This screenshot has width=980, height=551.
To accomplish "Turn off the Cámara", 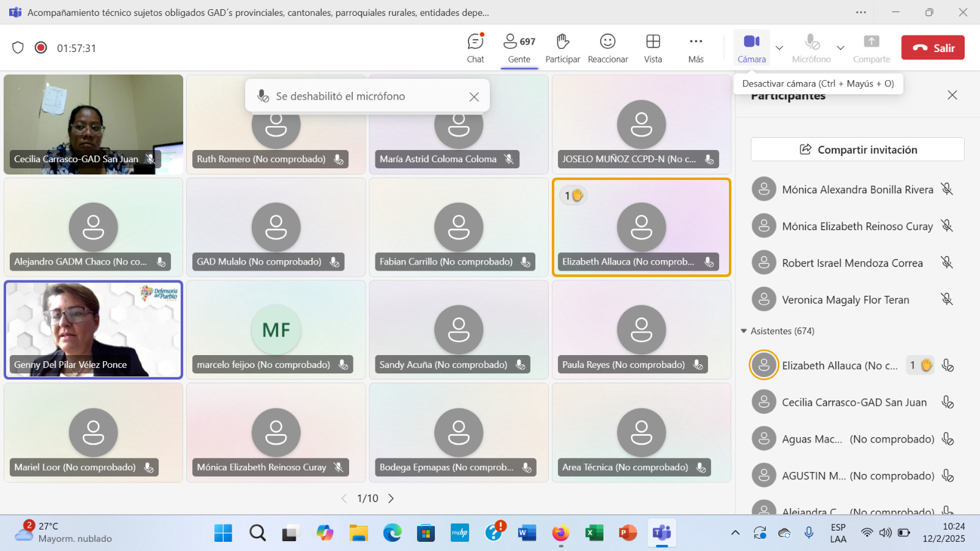I will pos(752,48).
